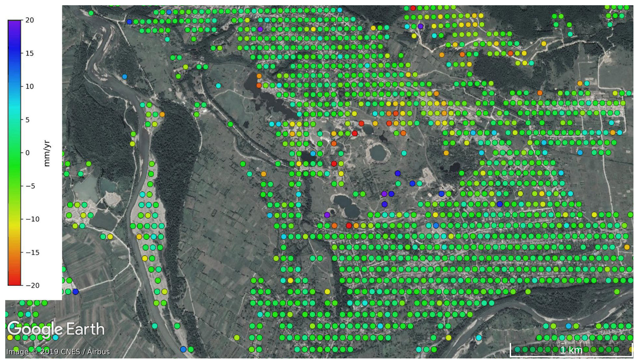Click the 5 tick label on colorbar

27,120
